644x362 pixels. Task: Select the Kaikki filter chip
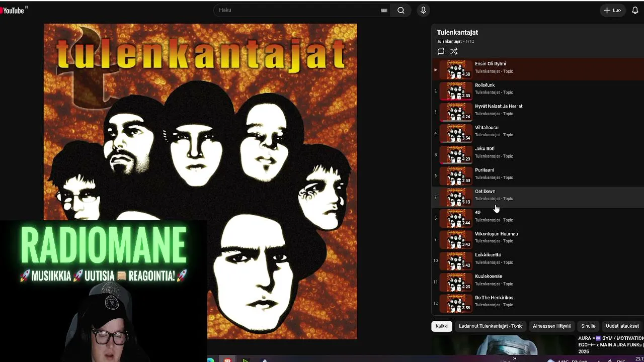click(x=442, y=326)
